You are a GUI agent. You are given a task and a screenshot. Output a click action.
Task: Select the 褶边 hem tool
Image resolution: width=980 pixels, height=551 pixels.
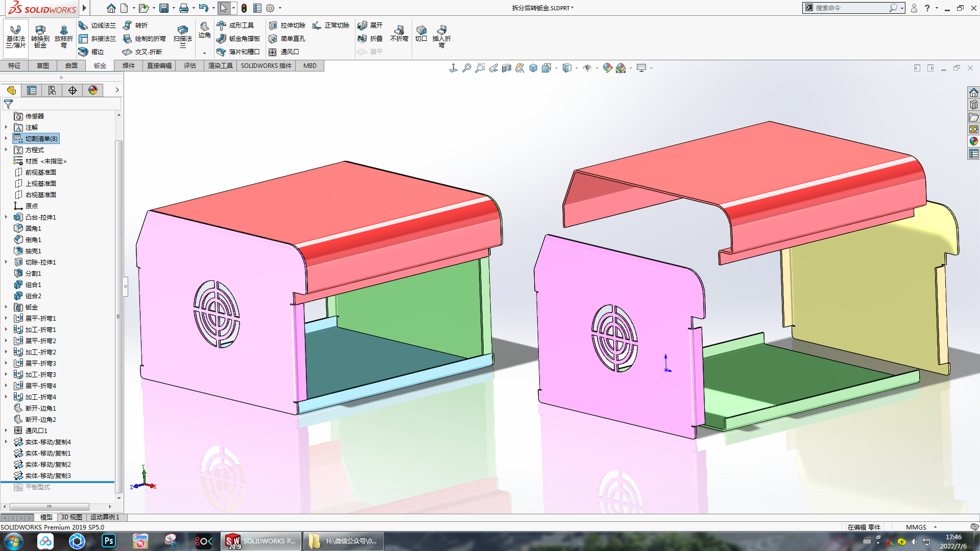point(91,52)
